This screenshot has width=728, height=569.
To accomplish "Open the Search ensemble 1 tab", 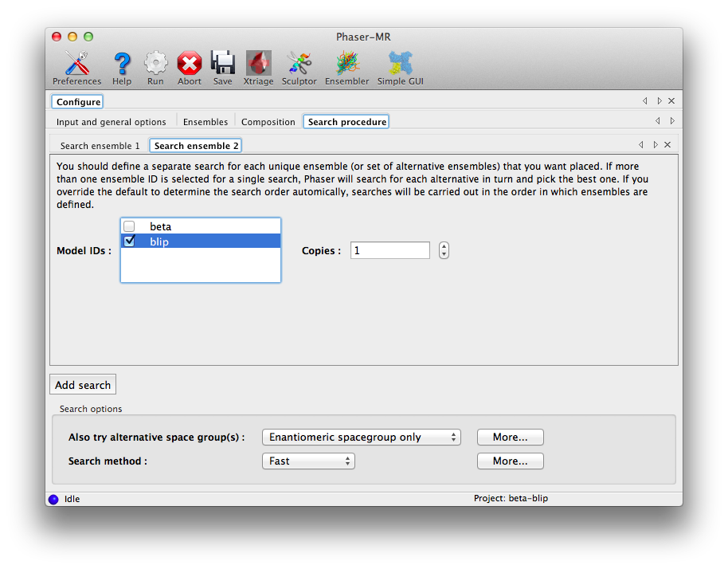I will 100,146.
